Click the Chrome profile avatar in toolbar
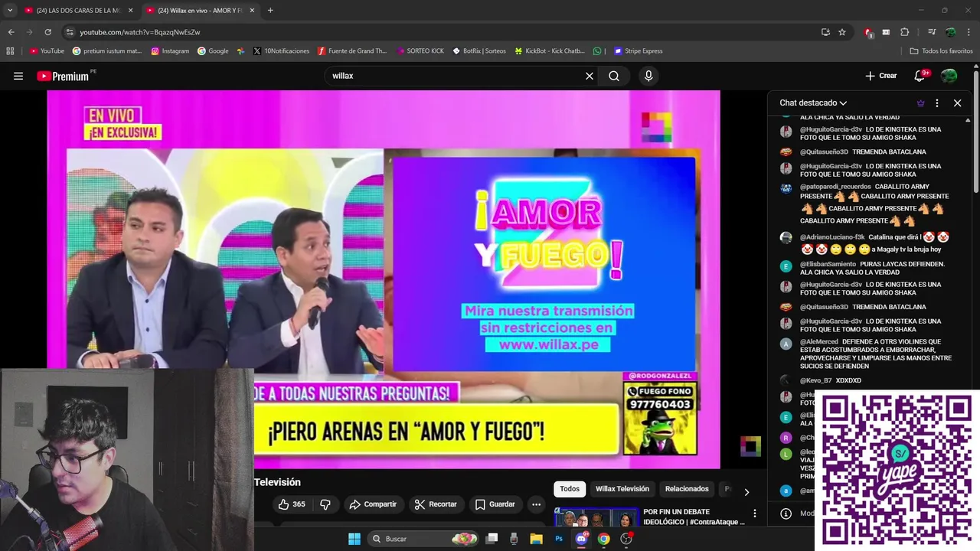 (x=950, y=32)
